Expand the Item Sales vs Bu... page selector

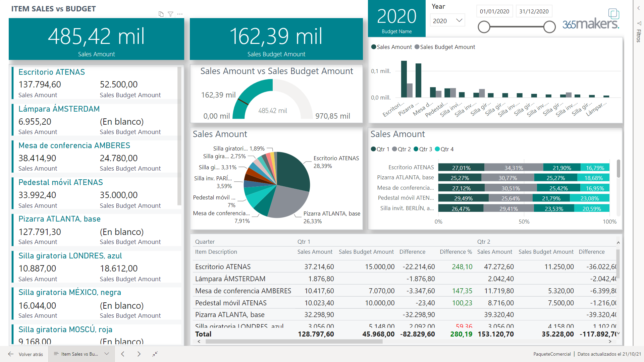[107, 354]
